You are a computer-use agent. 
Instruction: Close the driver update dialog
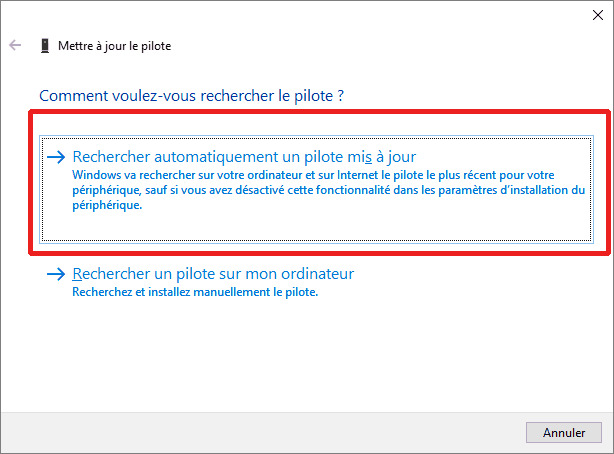point(598,15)
